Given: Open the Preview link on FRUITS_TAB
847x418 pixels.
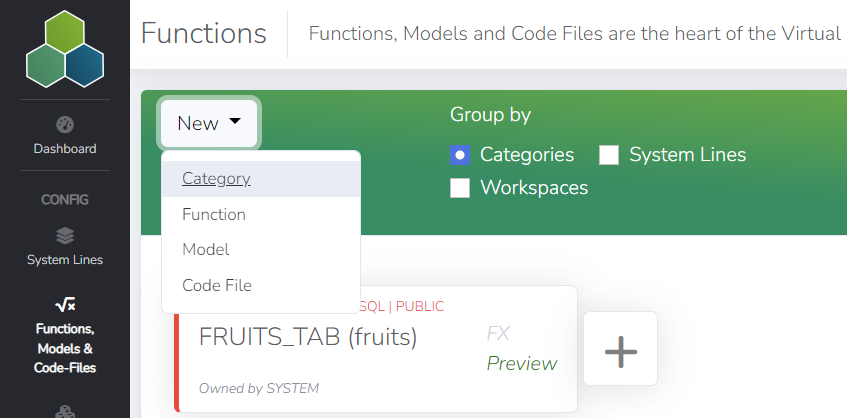Looking at the screenshot, I should pyautogui.click(x=522, y=363).
